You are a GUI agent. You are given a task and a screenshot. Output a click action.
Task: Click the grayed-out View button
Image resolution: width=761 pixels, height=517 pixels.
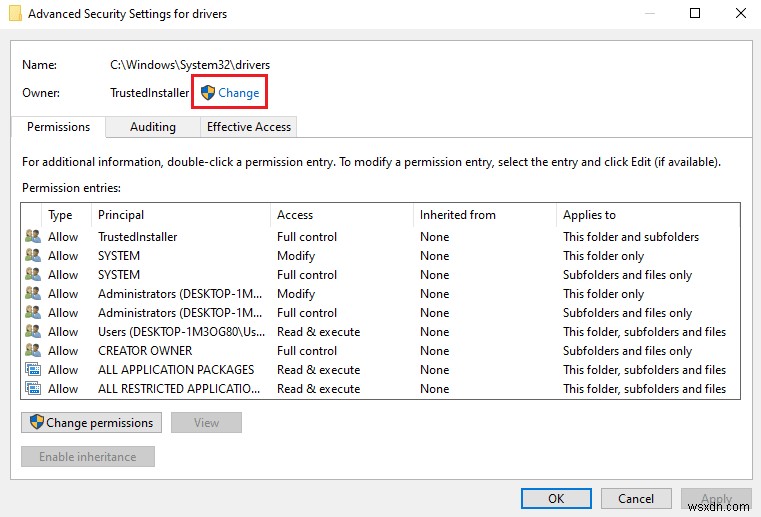206,422
